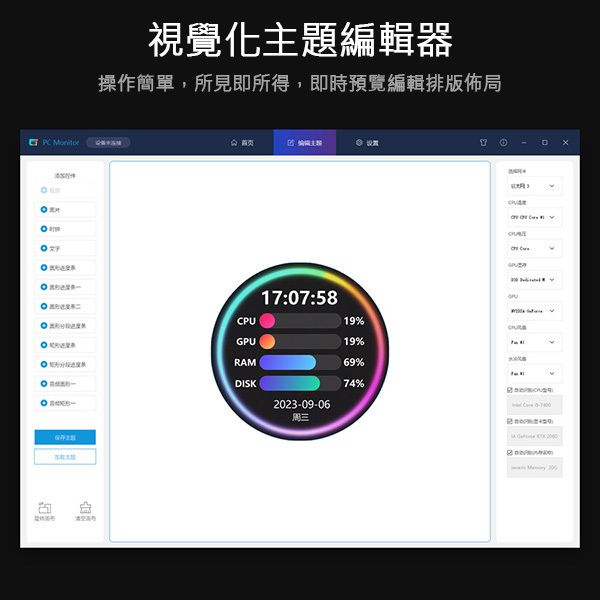Open the CPU风扇 dropdown showing Fan #1
Screen dimensions: 600x600
coord(535,342)
